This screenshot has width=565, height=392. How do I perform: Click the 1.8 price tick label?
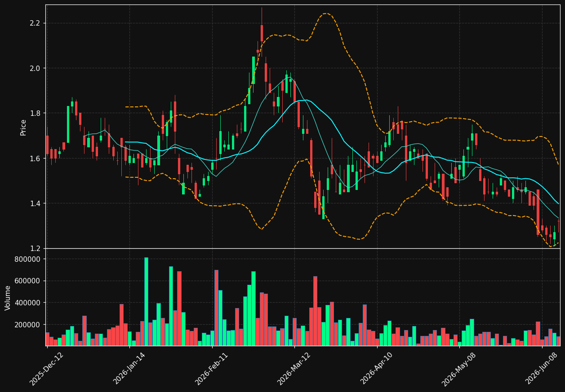pyautogui.click(x=35, y=113)
